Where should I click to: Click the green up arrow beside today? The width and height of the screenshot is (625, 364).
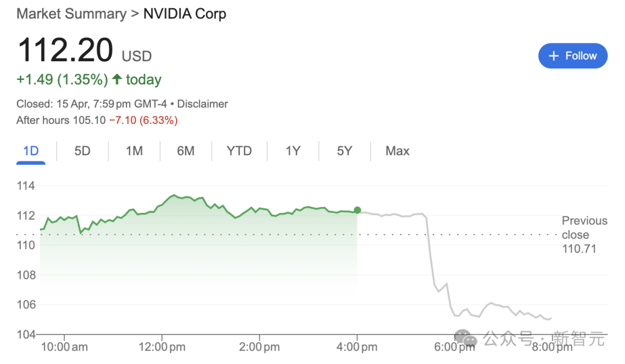coord(117,79)
